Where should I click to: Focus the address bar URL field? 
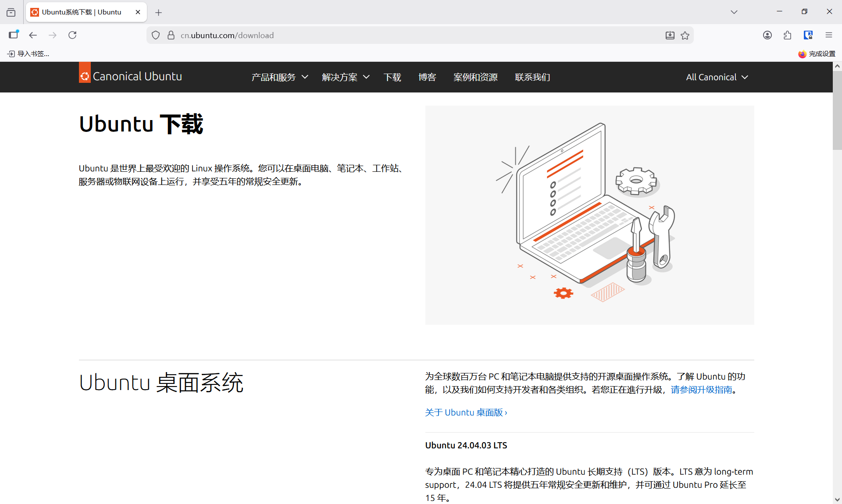395,35
